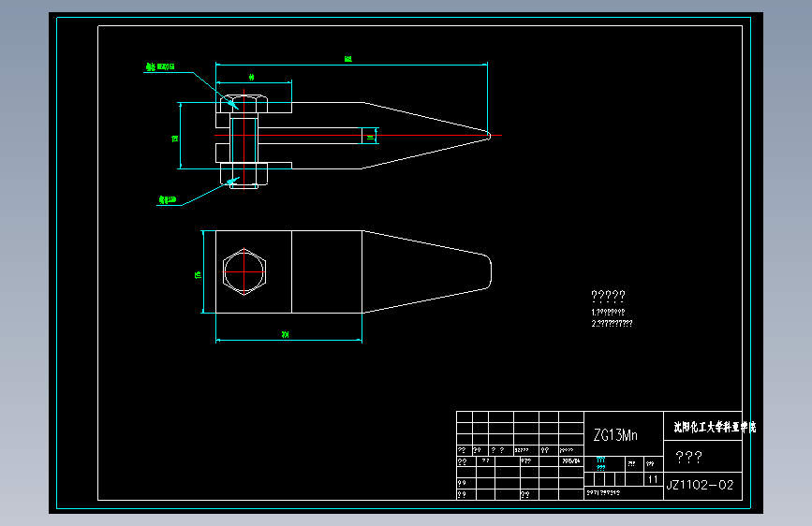This screenshot has width=812, height=526.
Task: Click the Chinese university name in title block
Action: [x=715, y=427]
